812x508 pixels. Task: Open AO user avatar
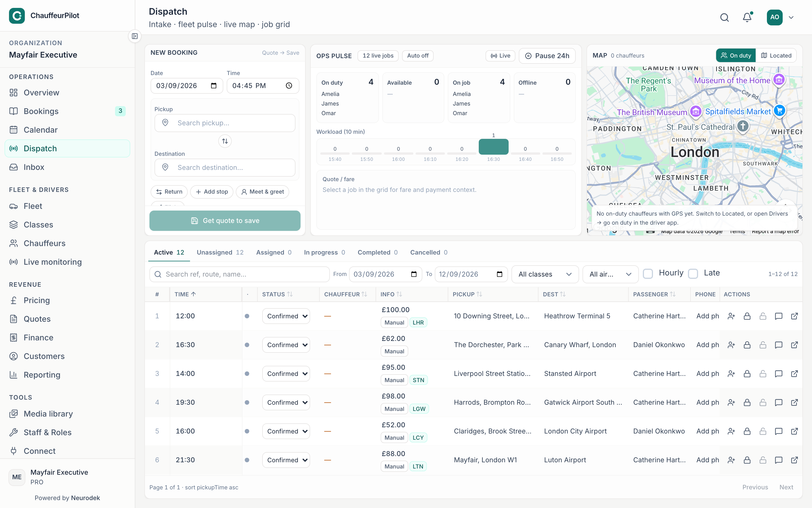tap(775, 17)
